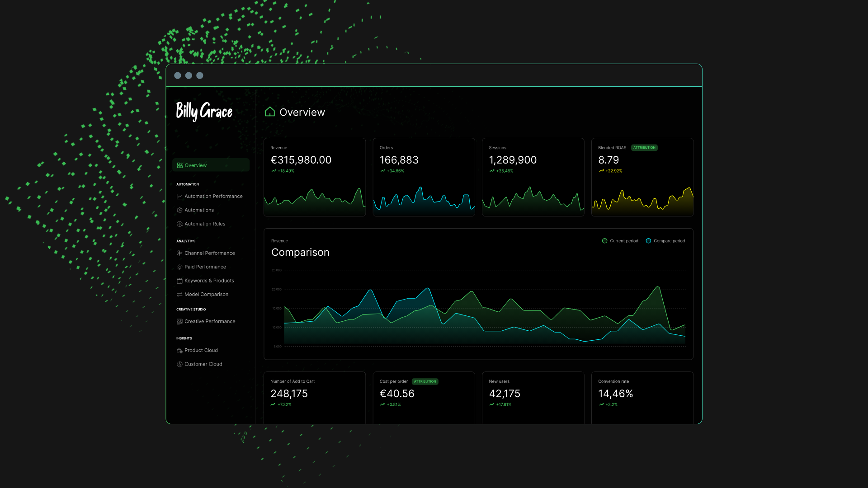
Task: Open Customer Cloud in the sidebar
Action: [x=203, y=364]
